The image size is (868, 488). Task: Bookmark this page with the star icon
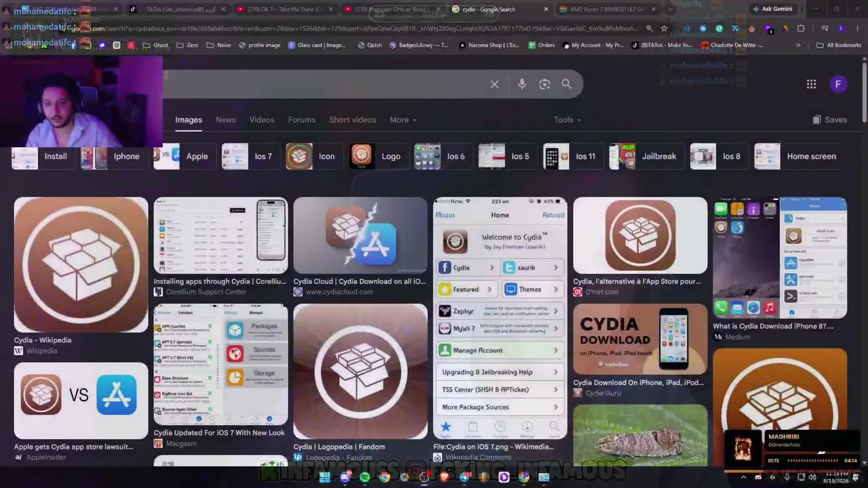click(664, 28)
